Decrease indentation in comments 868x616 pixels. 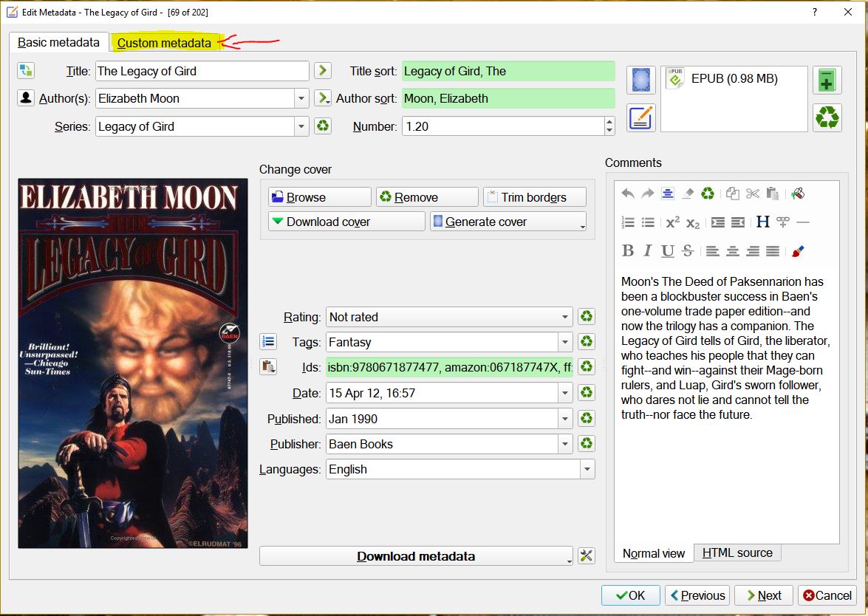(x=737, y=222)
